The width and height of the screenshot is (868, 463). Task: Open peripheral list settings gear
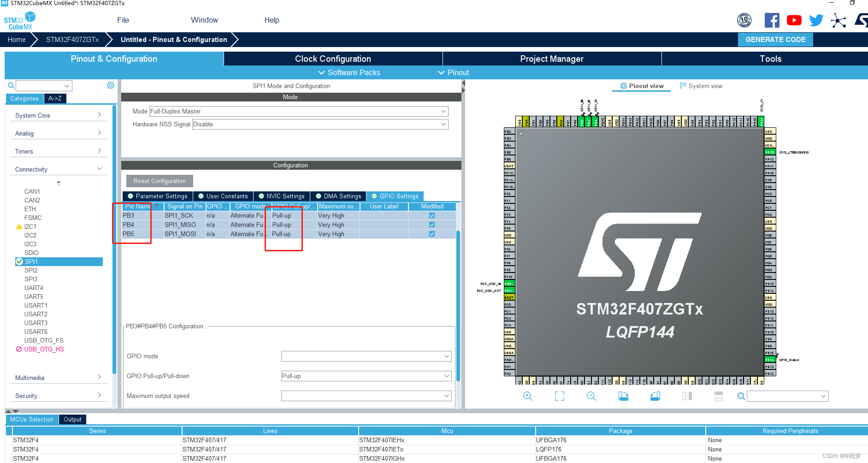(111, 85)
